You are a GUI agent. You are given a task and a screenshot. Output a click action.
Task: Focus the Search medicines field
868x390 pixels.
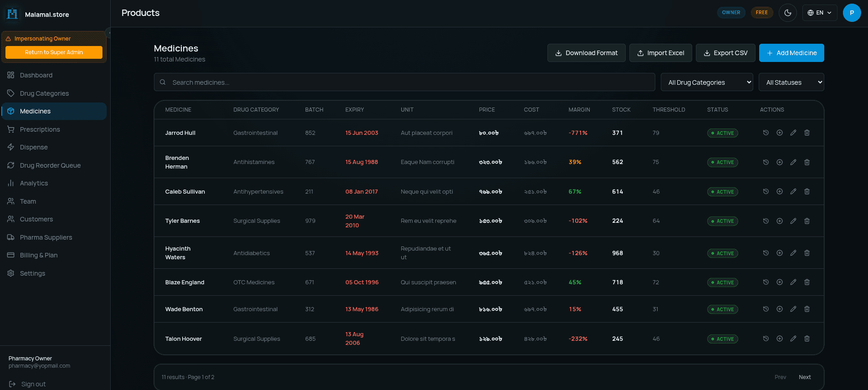pos(404,82)
